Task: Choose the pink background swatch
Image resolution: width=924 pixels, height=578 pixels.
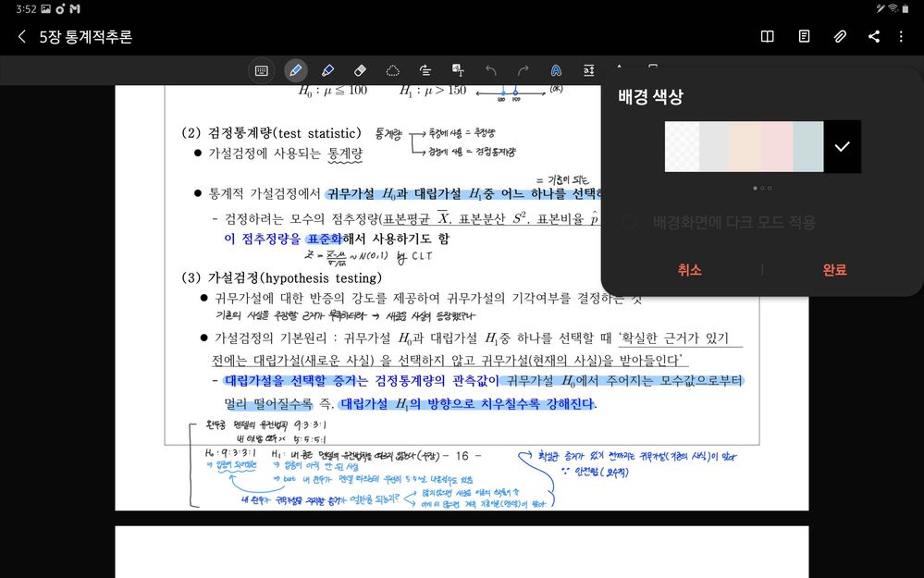Action: point(777,147)
